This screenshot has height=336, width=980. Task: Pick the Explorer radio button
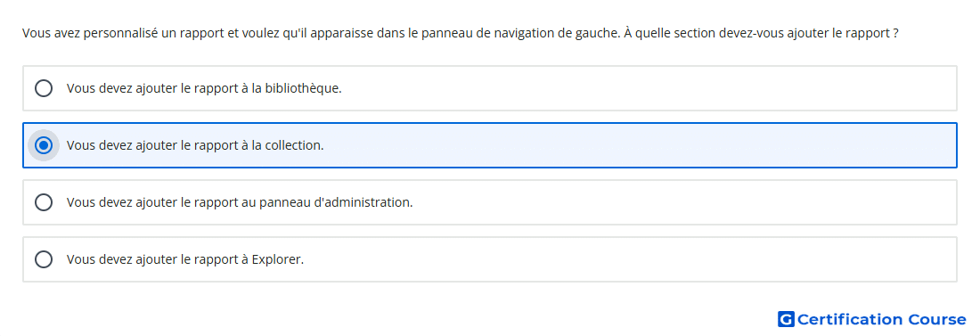tap(43, 259)
